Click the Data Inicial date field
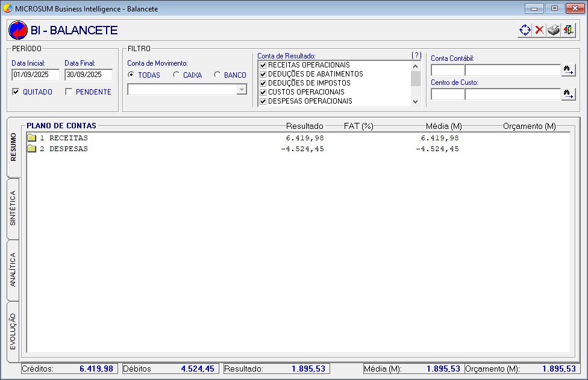588x380 pixels. [x=36, y=75]
